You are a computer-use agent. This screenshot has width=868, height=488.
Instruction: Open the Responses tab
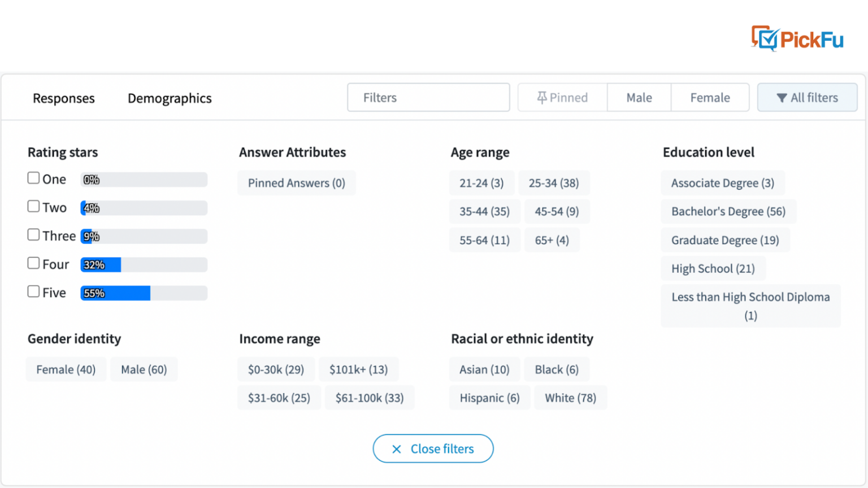click(63, 98)
